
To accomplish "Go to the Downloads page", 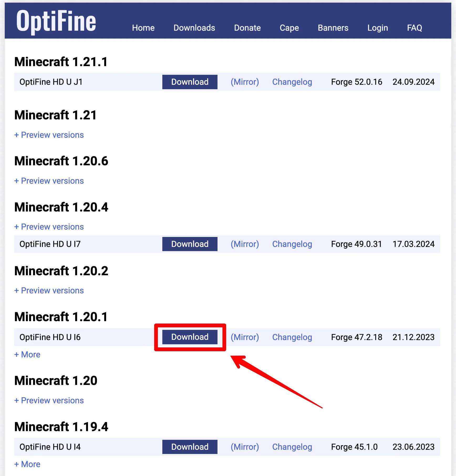I will (x=194, y=28).
